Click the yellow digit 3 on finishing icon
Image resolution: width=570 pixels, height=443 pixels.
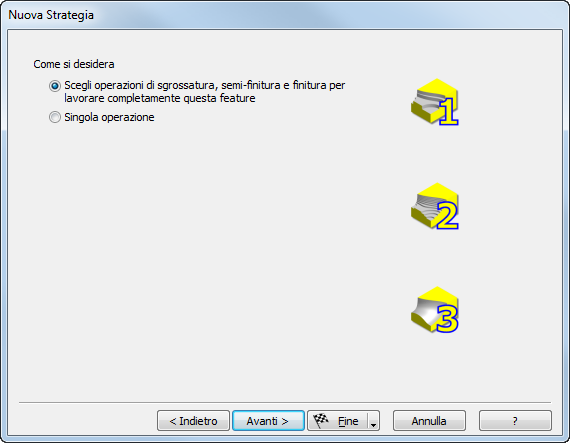(447, 319)
